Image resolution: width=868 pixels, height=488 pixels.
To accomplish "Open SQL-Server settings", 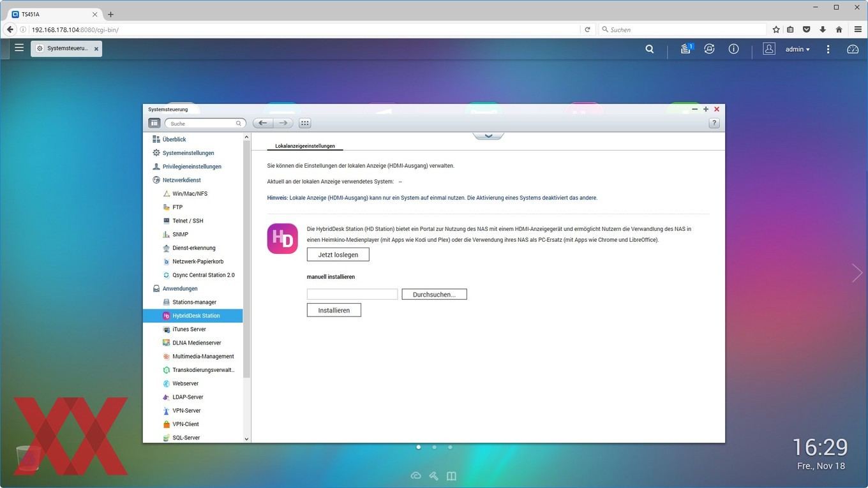I will (x=186, y=438).
